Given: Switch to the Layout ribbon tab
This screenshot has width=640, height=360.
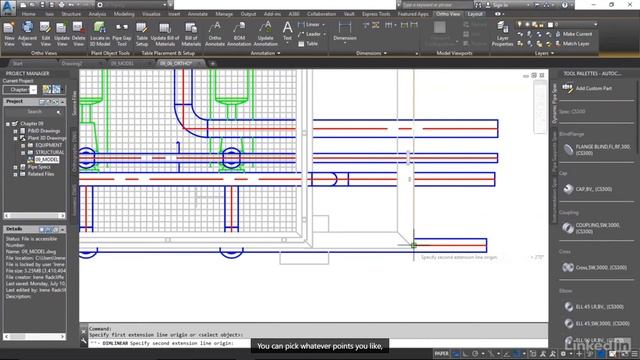Looking at the screenshot, I should click(x=475, y=14).
